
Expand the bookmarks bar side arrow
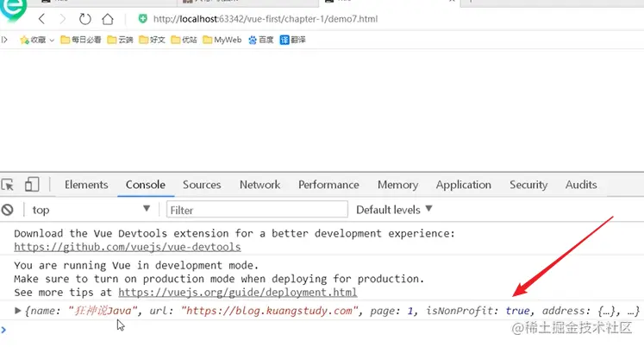coord(4,40)
